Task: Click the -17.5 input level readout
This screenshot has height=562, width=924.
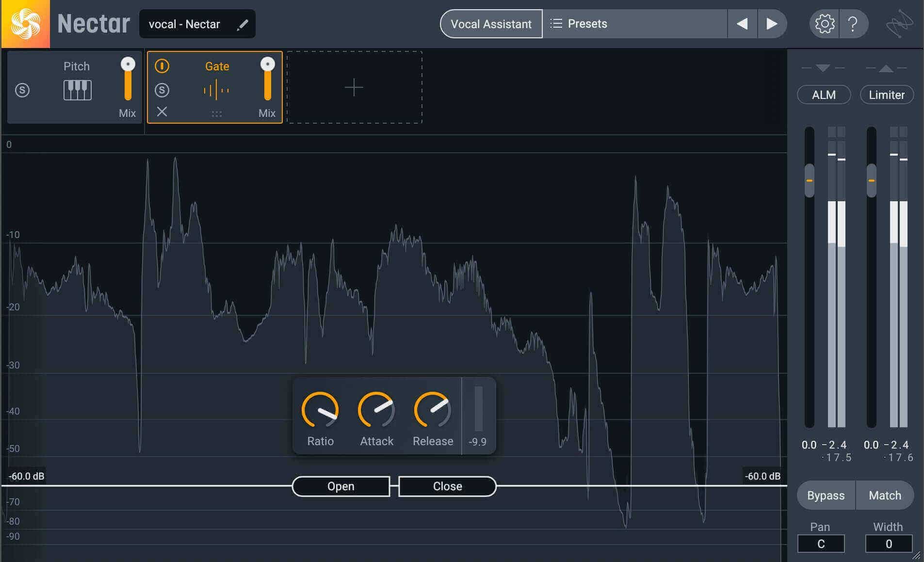Action: click(x=836, y=458)
